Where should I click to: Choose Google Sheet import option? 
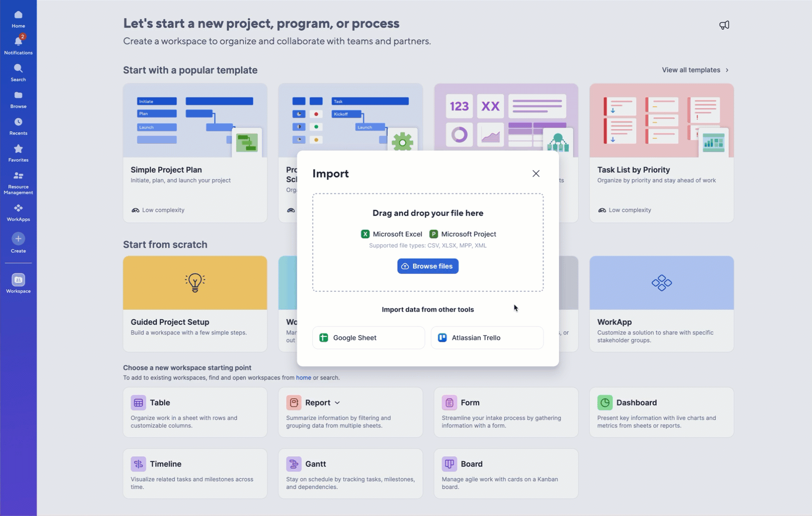(368, 338)
